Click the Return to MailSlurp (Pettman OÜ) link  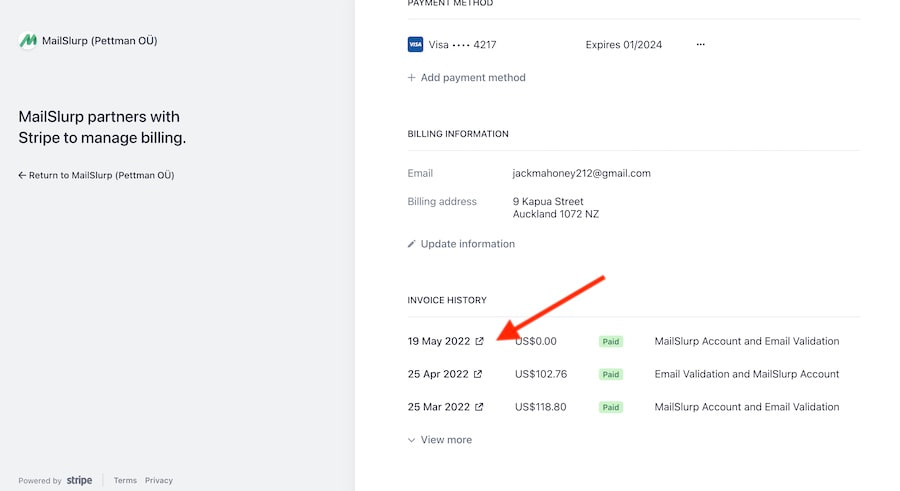tap(101, 175)
